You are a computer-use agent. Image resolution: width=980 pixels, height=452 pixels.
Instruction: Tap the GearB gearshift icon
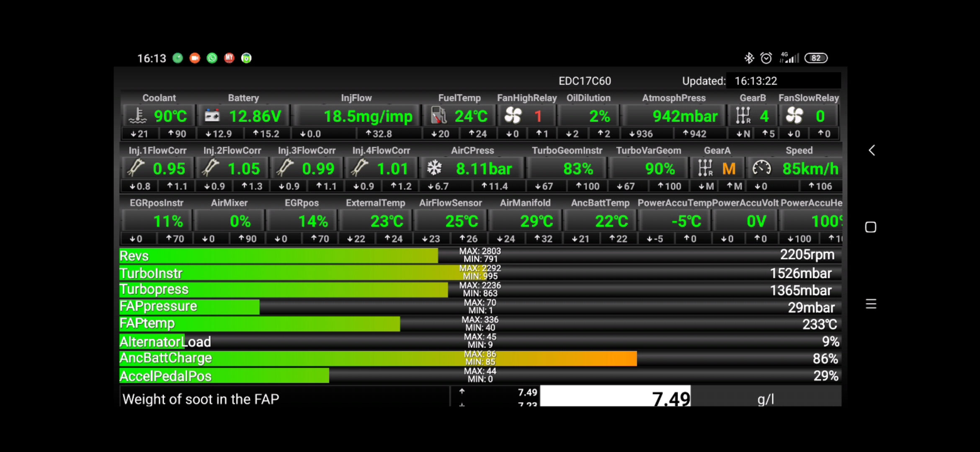pyautogui.click(x=743, y=116)
